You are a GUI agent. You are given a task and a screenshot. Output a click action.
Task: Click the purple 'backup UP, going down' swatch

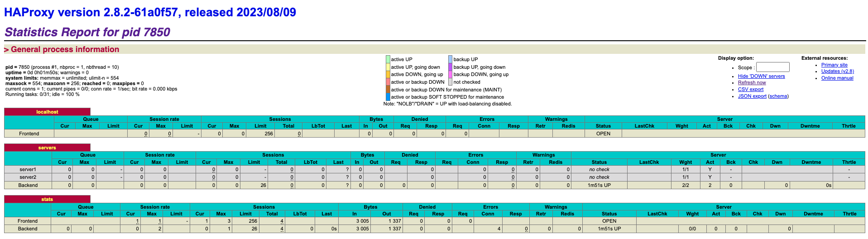point(451,67)
